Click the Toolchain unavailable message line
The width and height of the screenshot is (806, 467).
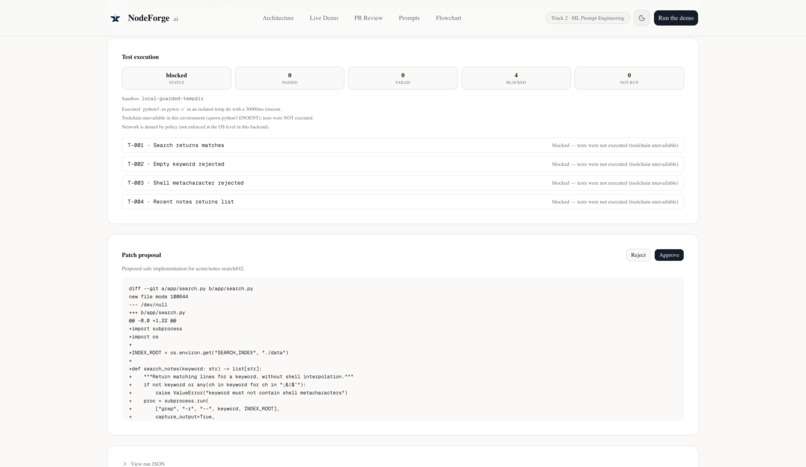(217, 118)
